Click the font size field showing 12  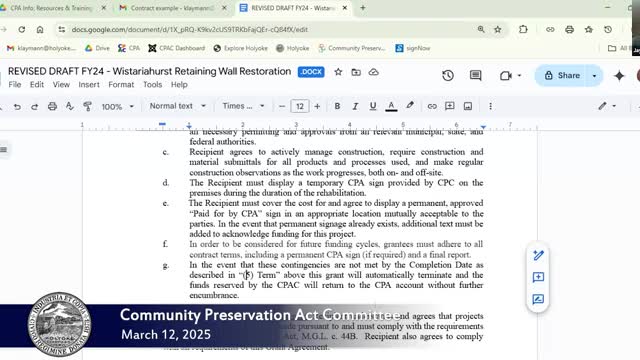click(x=300, y=106)
